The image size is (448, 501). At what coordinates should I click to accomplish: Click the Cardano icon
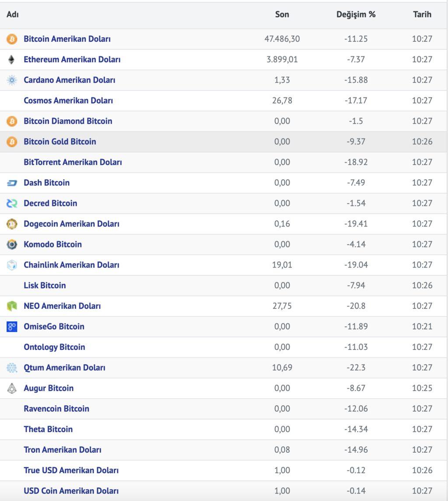tap(12, 80)
